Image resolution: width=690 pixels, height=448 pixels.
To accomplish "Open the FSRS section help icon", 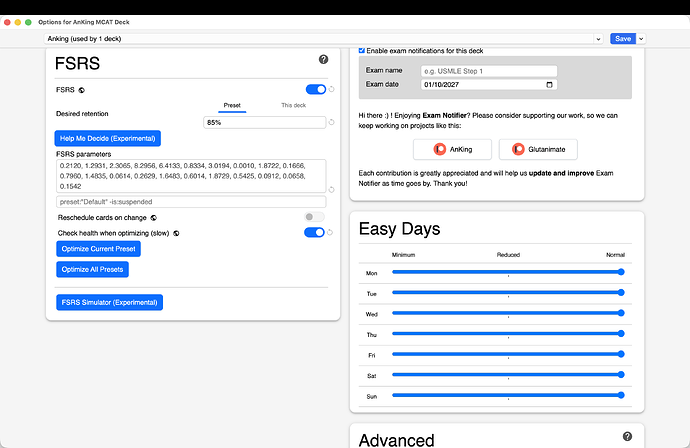I will 323,59.
